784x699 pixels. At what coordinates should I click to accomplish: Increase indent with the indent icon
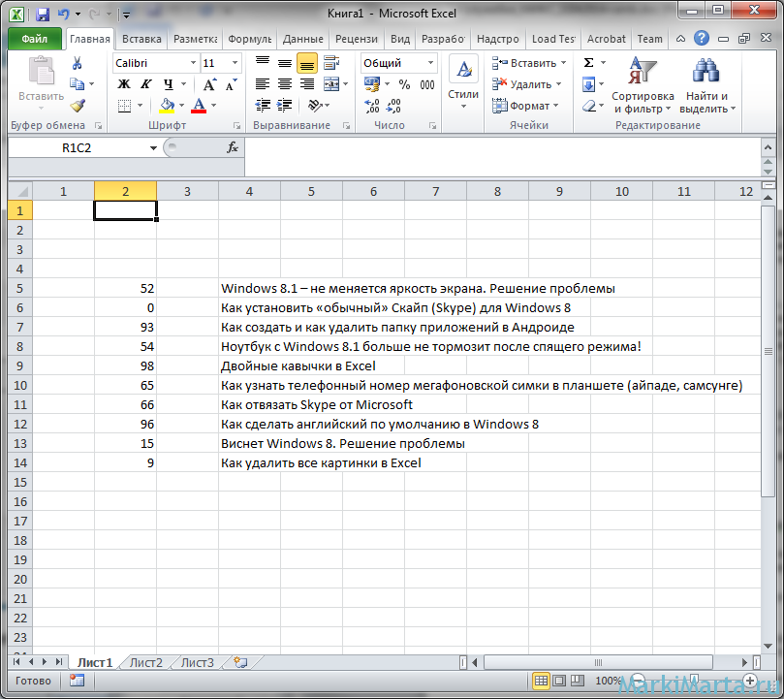click(x=285, y=105)
